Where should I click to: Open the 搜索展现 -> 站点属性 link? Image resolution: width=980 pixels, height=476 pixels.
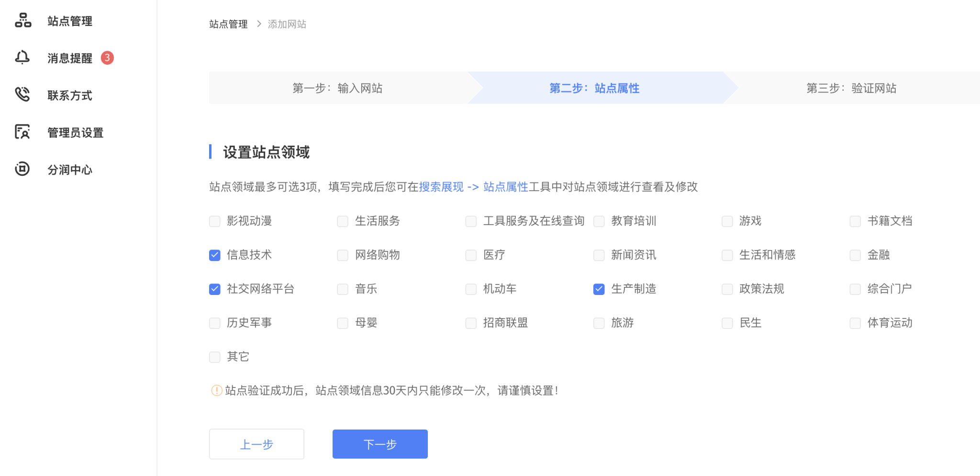pyautogui.click(x=473, y=187)
